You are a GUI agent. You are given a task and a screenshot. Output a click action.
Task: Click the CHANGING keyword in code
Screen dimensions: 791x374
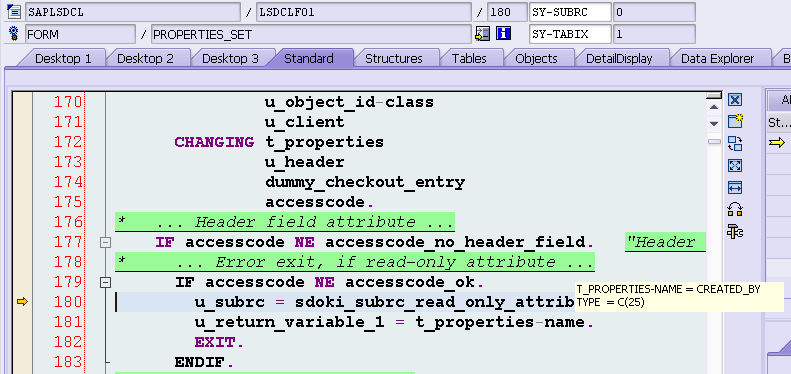coord(214,142)
